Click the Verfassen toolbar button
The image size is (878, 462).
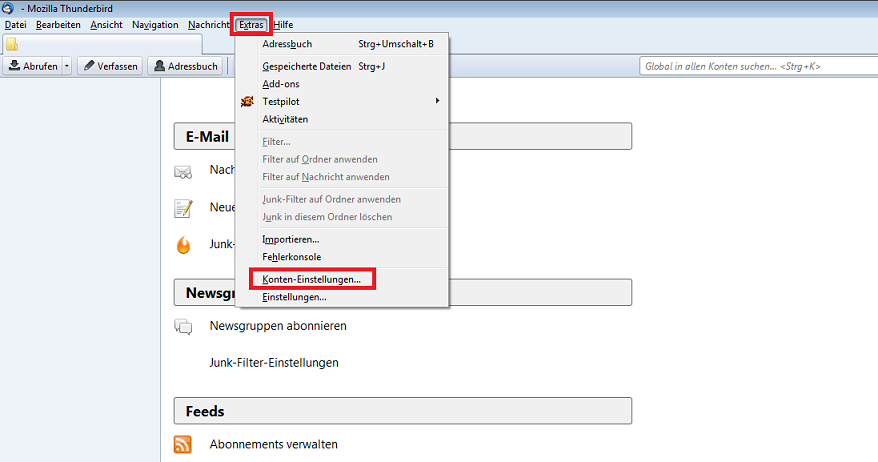click(x=110, y=66)
